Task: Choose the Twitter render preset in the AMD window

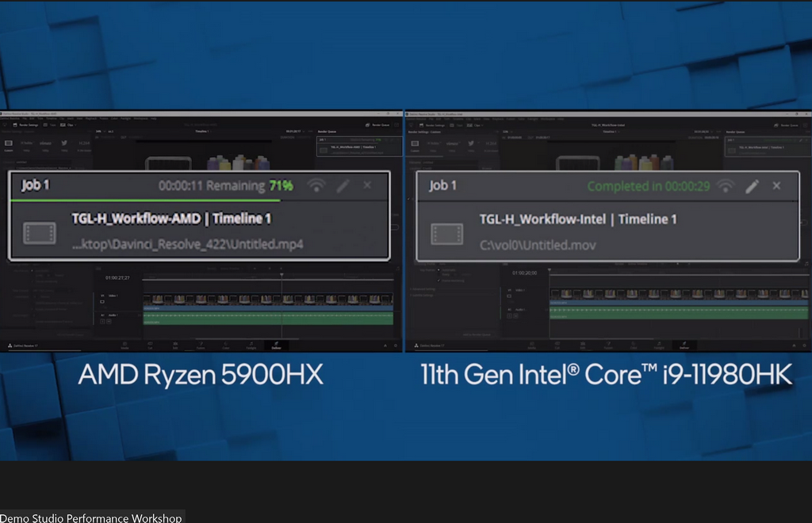Action: pyautogui.click(x=64, y=145)
